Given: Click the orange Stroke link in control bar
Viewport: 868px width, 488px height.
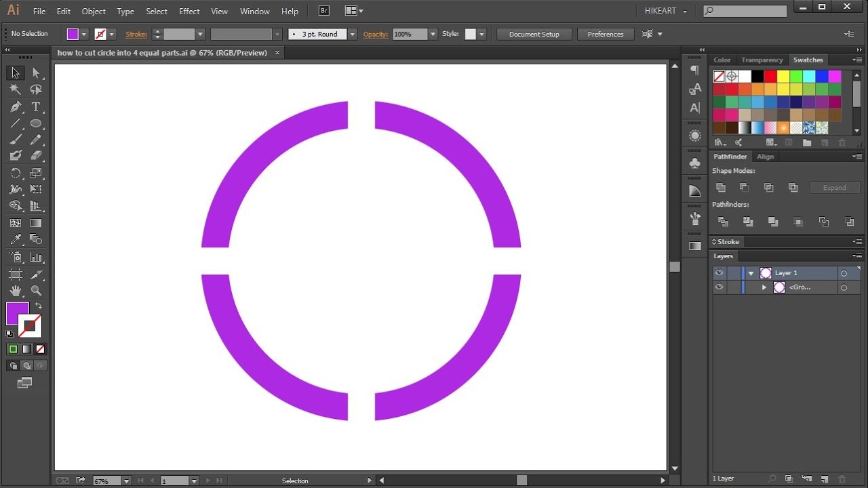Looking at the screenshot, I should [136, 34].
